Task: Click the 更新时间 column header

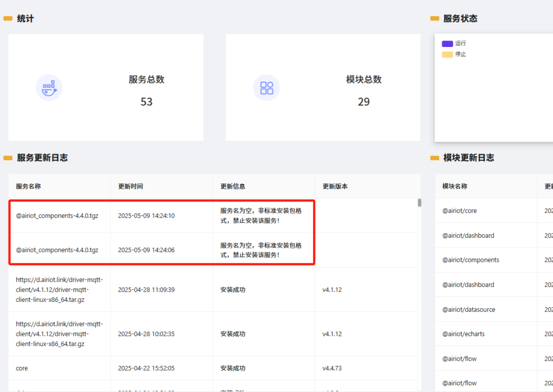Action: point(130,186)
